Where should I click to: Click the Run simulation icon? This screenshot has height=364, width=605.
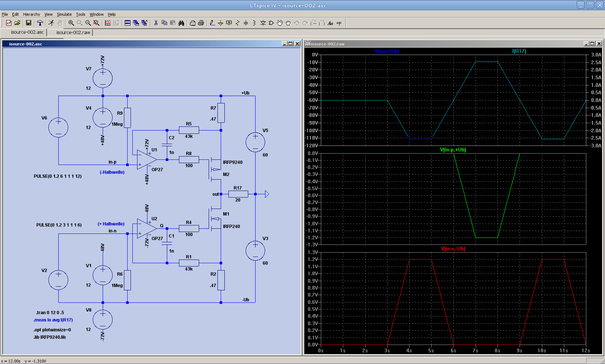point(51,23)
